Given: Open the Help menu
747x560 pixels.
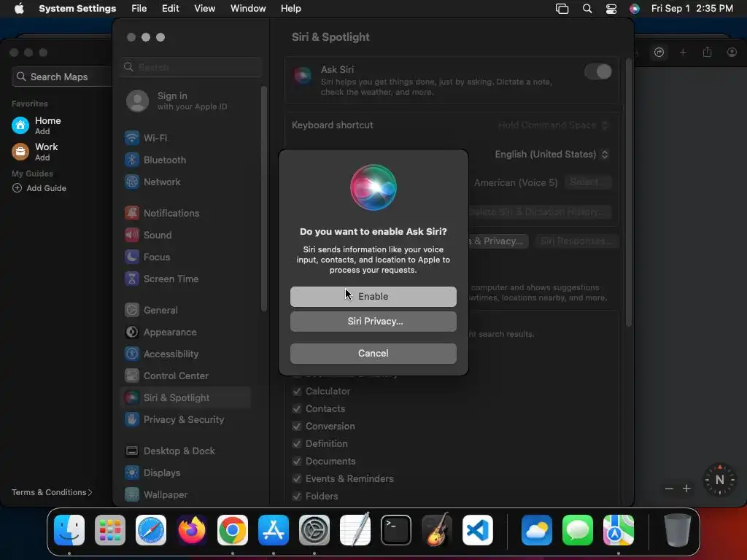Looking at the screenshot, I should point(290,9).
